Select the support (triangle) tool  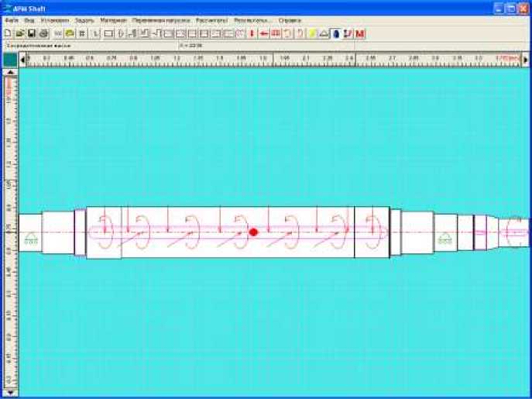324,33
